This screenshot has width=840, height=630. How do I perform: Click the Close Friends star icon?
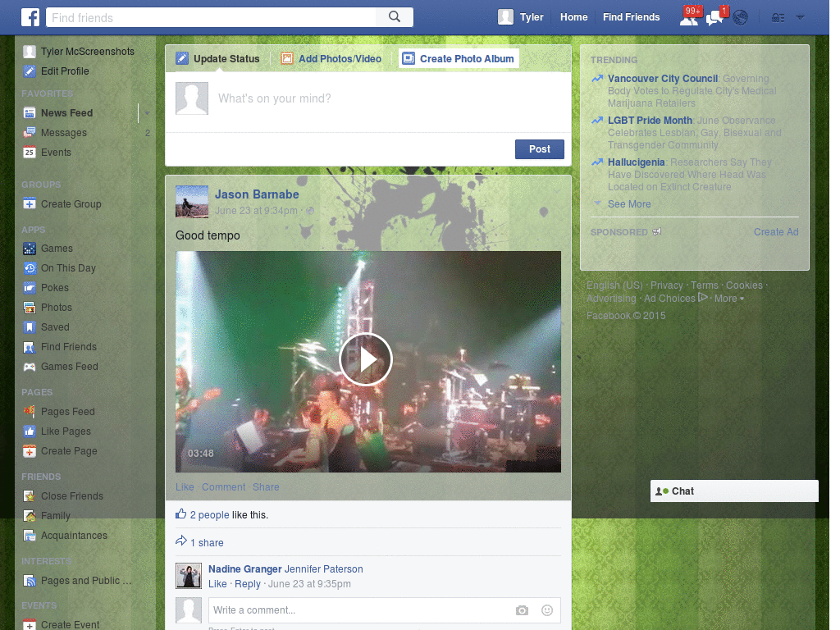click(30, 496)
